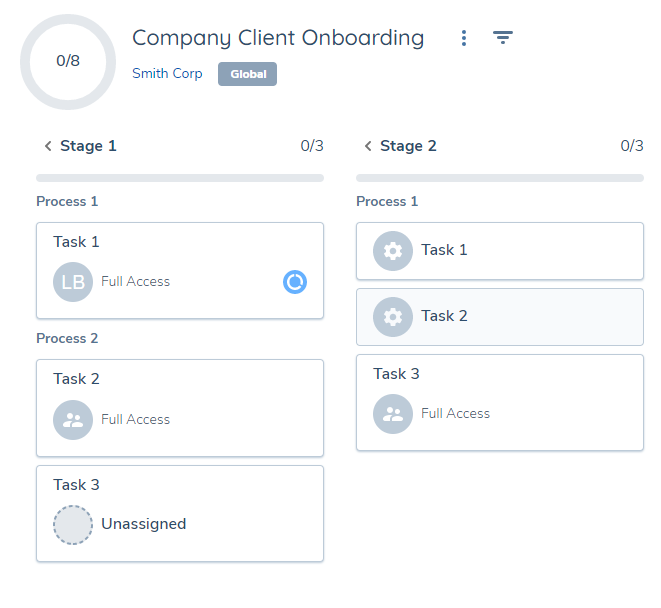
Task: Click the LB user avatar on Task 1
Action: pyautogui.click(x=73, y=282)
